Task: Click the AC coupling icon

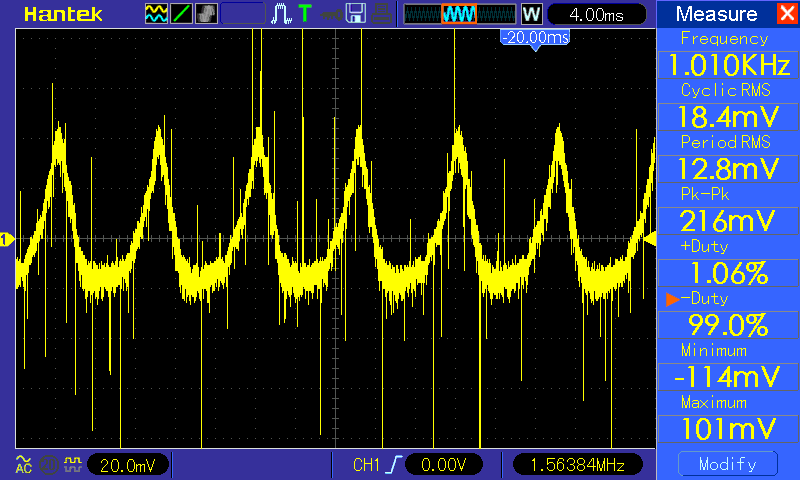Action: pos(23,464)
